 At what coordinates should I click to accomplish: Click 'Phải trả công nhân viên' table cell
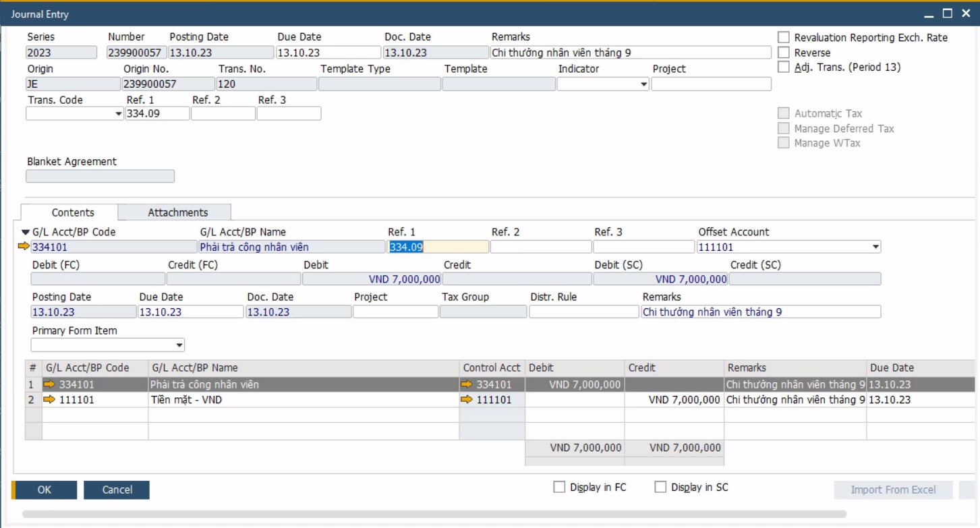pyautogui.click(x=304, y=384)
